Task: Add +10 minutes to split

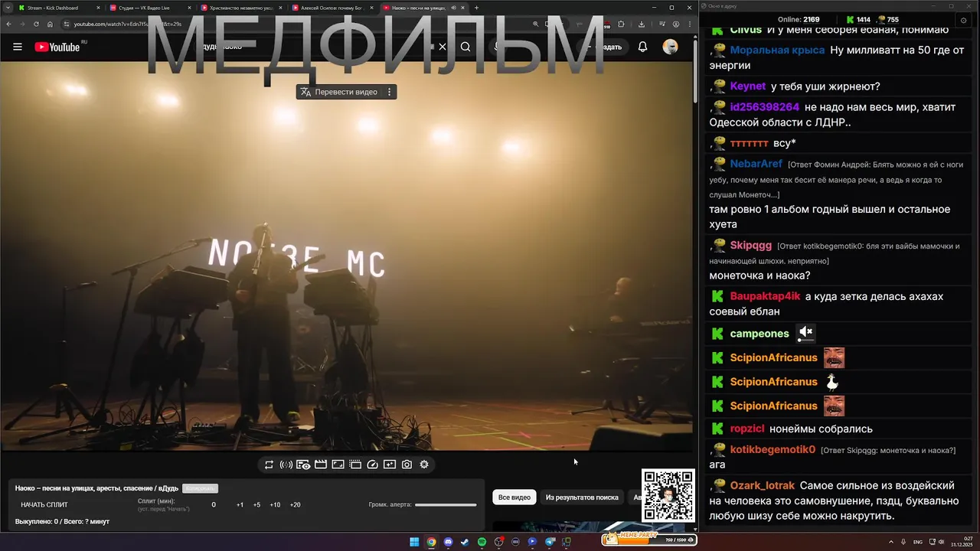Action: [x=275, y=505]
